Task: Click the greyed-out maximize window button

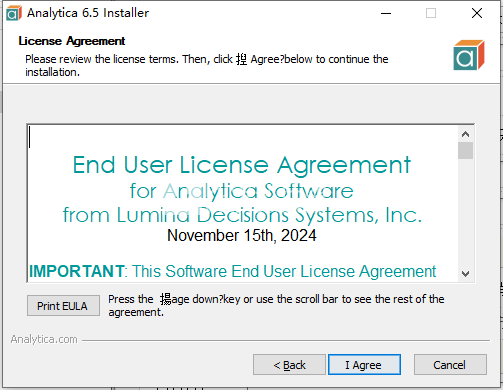Action: pos(431,13)
